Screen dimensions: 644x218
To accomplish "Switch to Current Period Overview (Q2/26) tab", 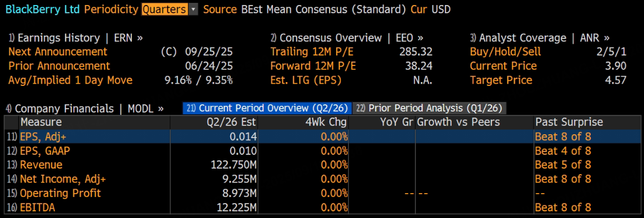I will click(267, 108).
